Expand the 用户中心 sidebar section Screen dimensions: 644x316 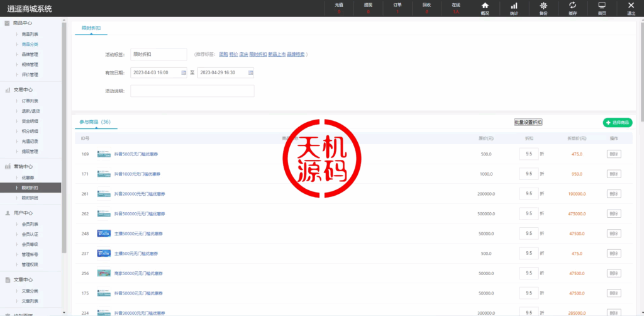23,213
